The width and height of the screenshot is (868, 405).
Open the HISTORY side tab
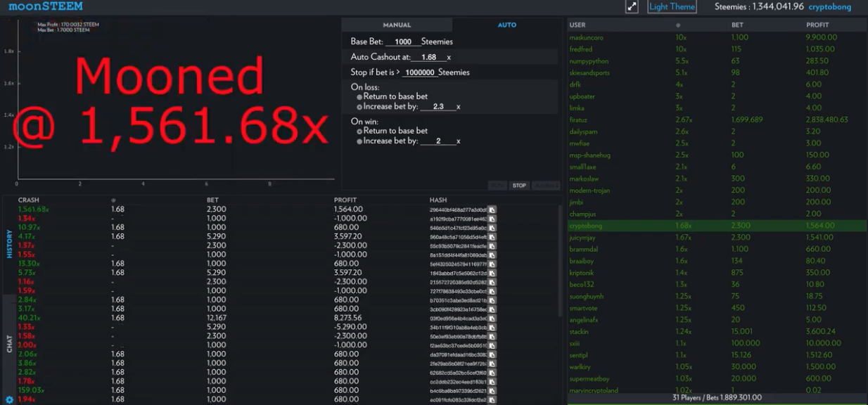coord(9,244)
